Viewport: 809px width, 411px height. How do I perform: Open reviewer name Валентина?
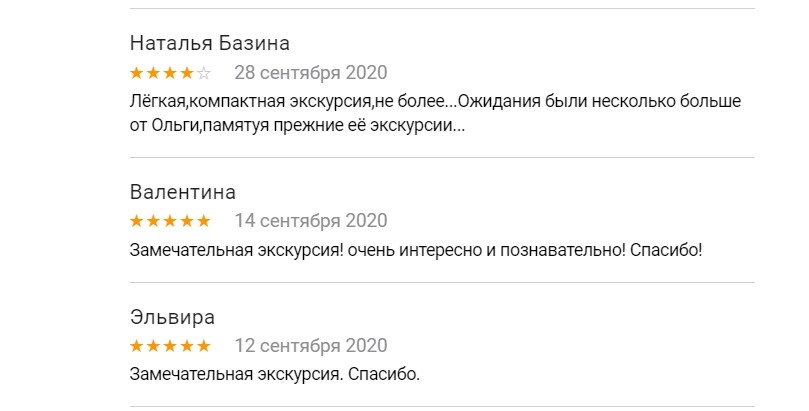[x=183, y=192]
